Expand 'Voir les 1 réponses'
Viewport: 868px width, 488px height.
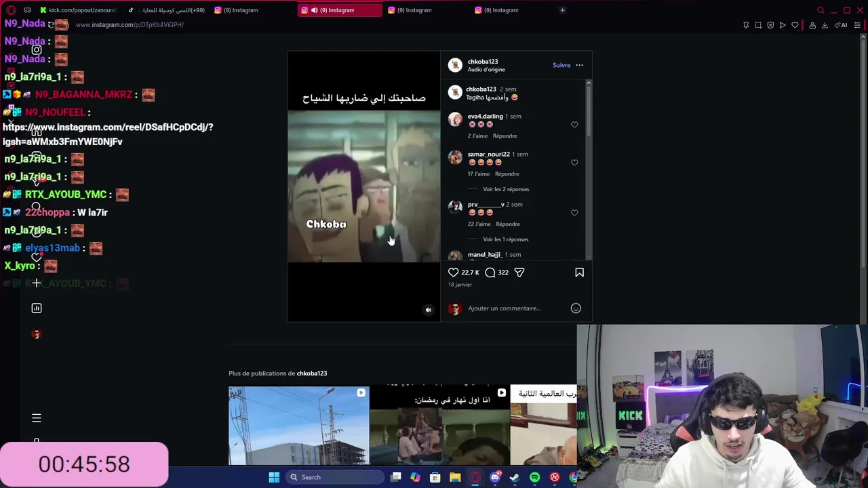pos(505,239)
